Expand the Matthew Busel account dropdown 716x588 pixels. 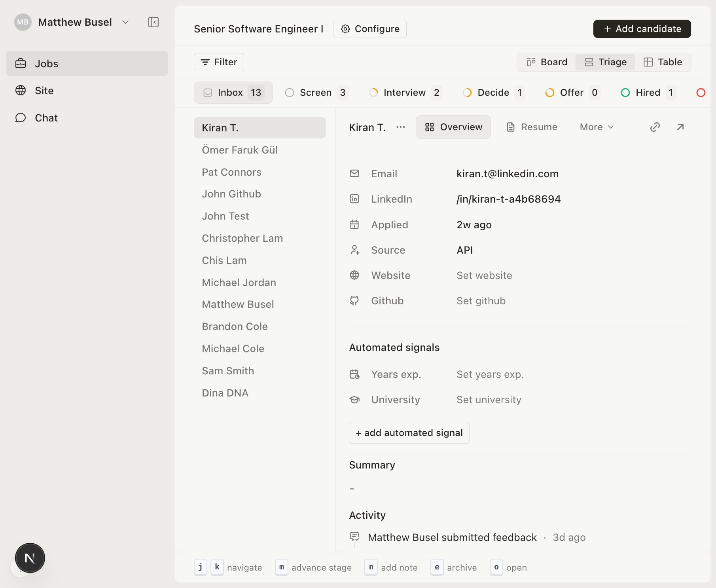tap(125, 22)
